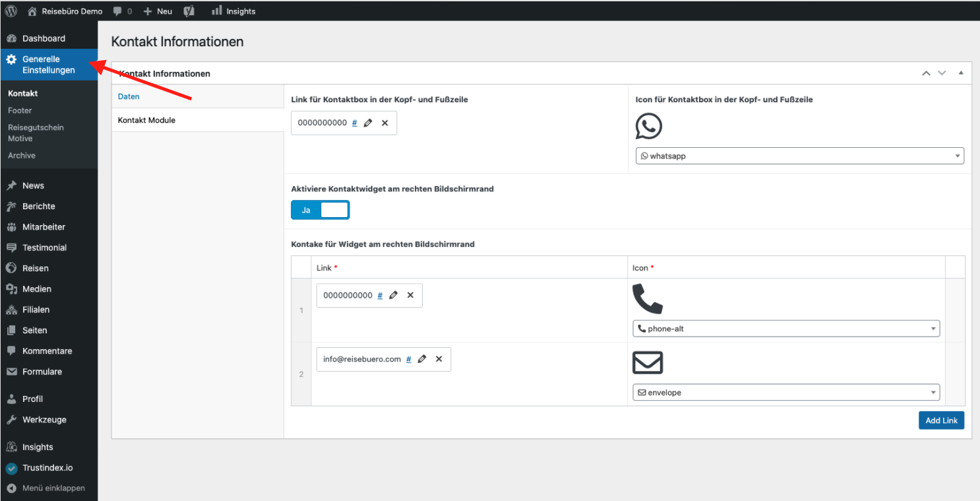980x501 pixels.
Task: Open the phone-alt icon dropdown
Action: pyautogui.click(x=786, y=329)
